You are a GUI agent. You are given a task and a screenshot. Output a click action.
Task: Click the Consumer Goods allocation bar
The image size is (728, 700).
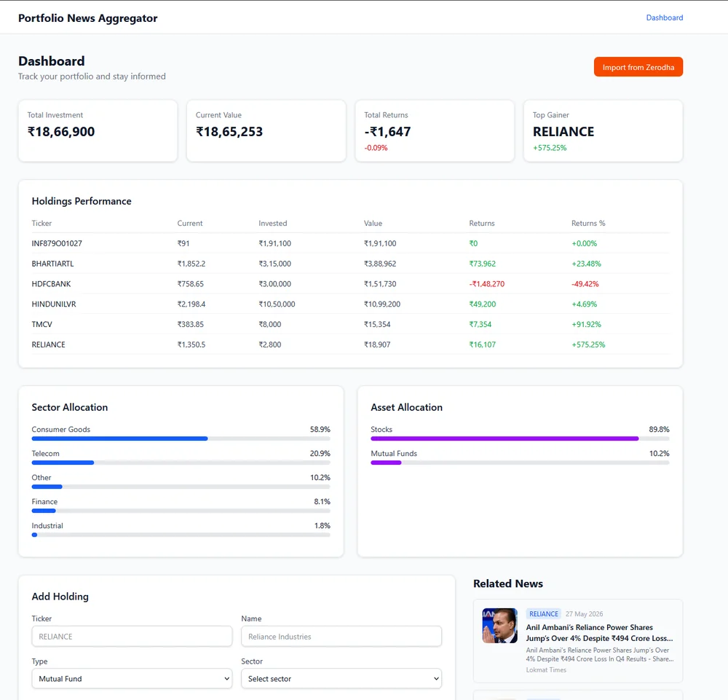click(181, 439)
